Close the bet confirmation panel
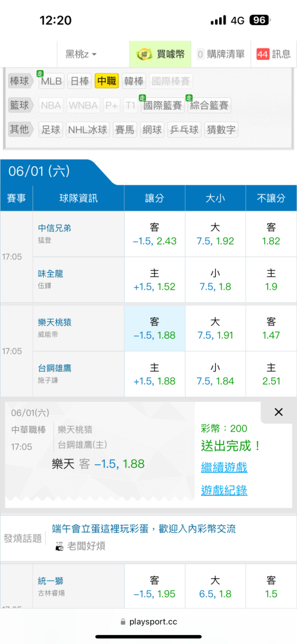Viewport: 297px width, 644px height. tap(278, 412)
